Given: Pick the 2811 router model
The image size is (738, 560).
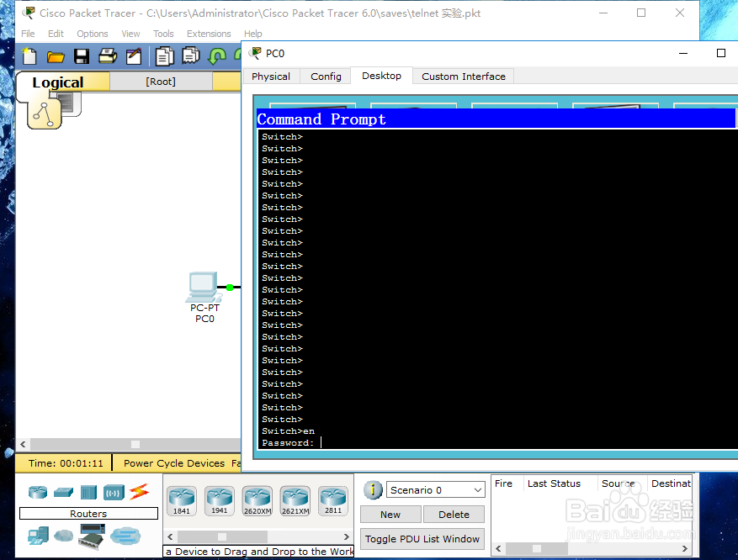Looking at the screenshot, I should point(333,501).
